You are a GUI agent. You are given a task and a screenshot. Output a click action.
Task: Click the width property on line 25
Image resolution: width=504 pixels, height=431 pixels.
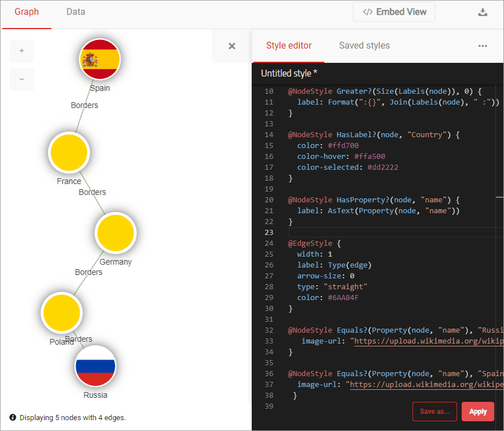click(308, 254)
